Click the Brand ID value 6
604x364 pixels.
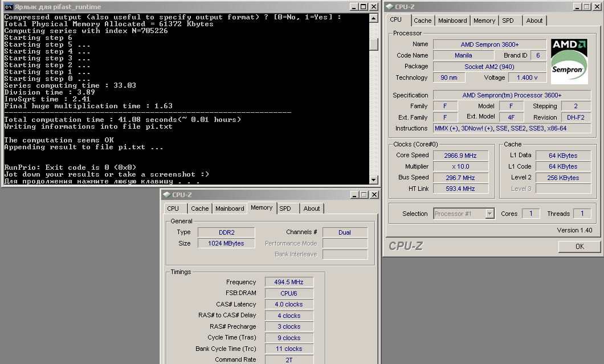click(x=538, y=55)
